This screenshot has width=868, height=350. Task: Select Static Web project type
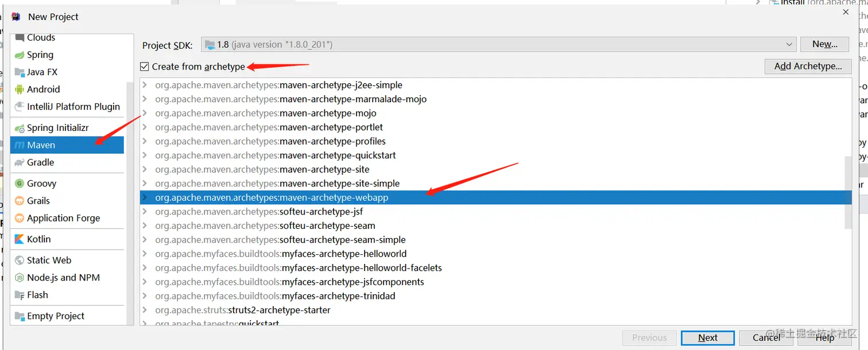(67, 260)
